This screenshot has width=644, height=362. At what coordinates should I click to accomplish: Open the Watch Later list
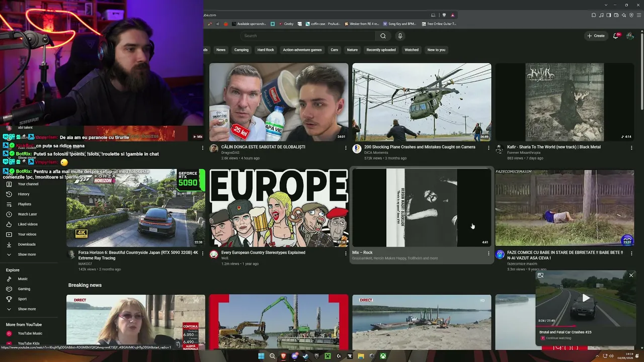[x=27, y=214]
